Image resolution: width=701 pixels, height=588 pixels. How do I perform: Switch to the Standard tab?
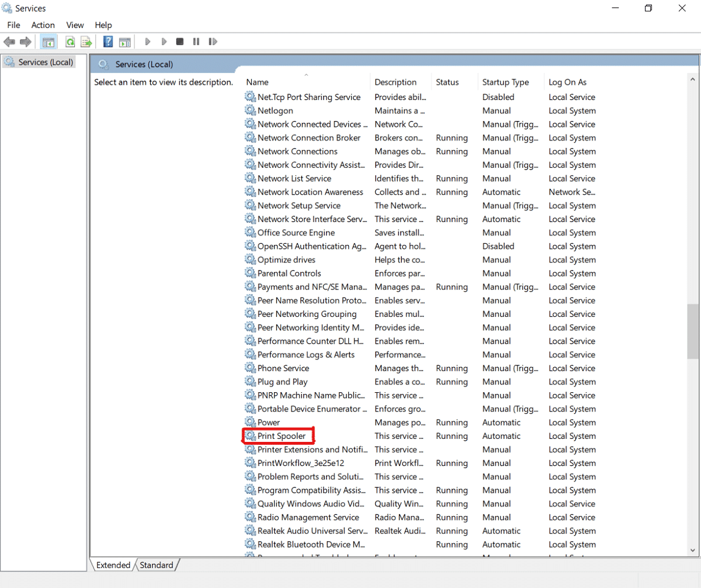tap(156, 565)
